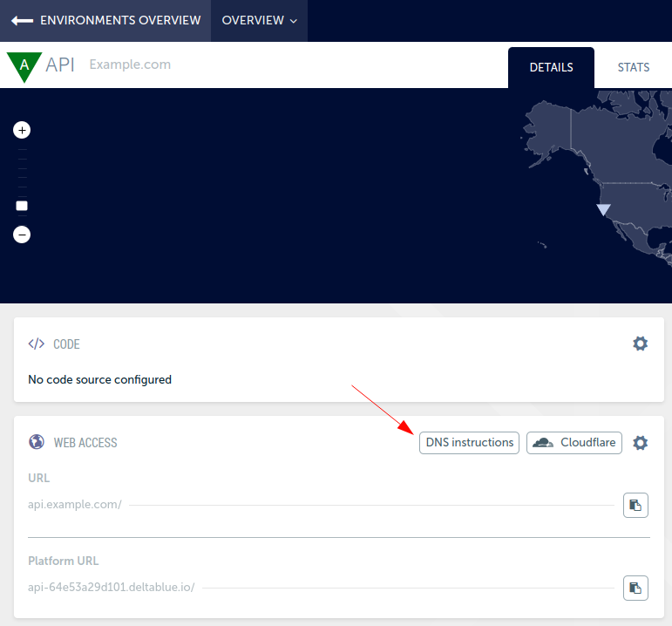Open Code section settings gear

click(x=640, y=344)
